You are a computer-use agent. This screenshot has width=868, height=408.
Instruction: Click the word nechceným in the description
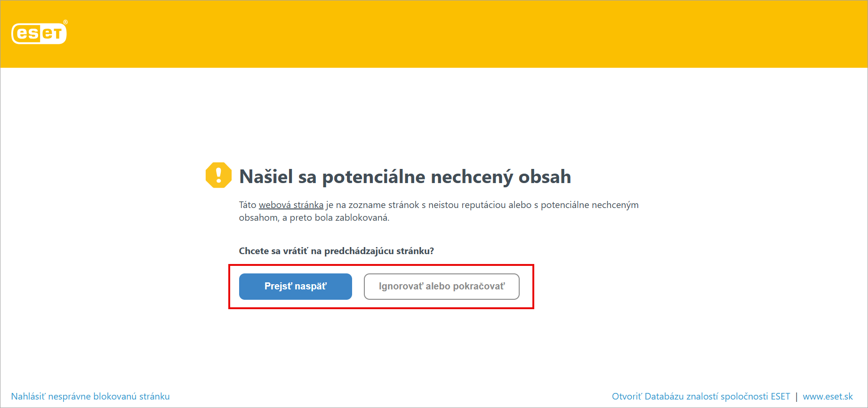tap(615, 205)
